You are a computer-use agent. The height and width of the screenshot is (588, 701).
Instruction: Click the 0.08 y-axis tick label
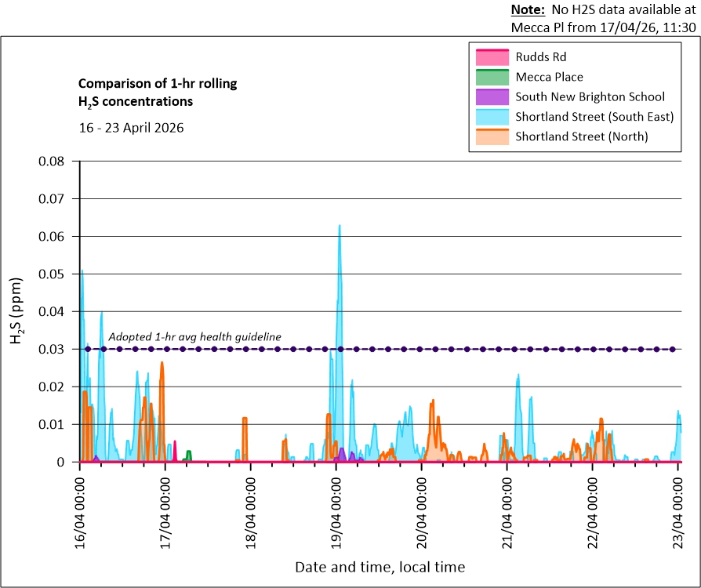click(55, 161)
